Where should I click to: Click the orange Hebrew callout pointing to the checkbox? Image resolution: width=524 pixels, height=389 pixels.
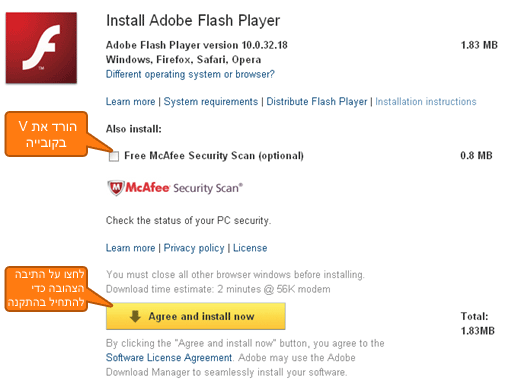tap(46, 134)
